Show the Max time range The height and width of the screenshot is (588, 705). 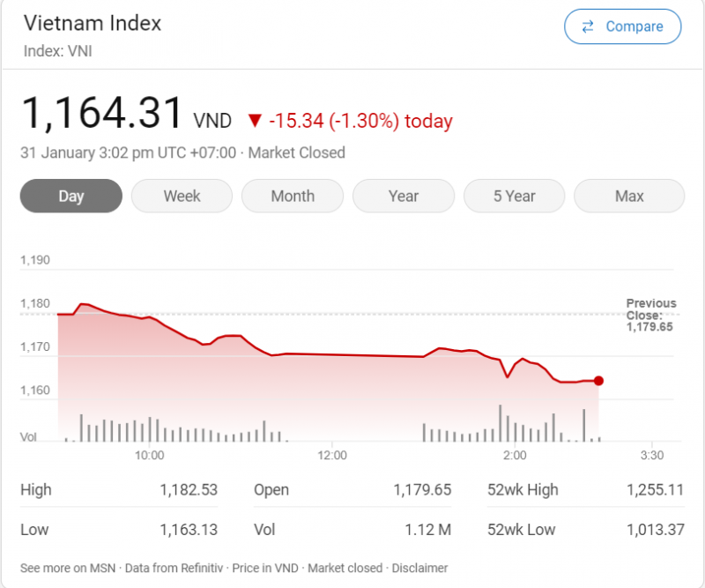click(629, 196)
